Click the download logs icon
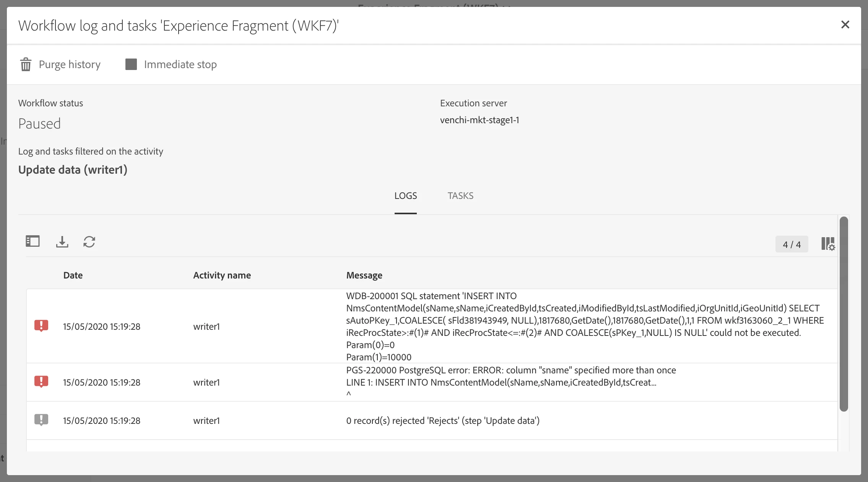The height and width of the screenshot is (482, 868). click(x=62, y=241)
